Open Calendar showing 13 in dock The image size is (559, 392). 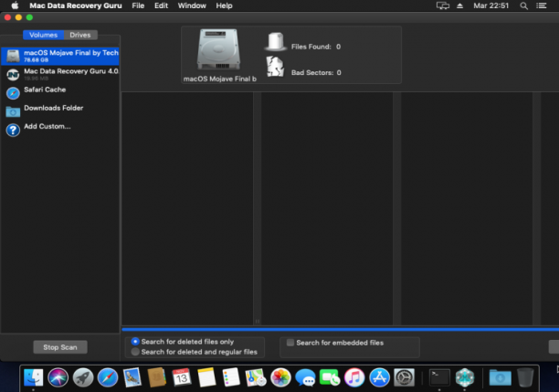pos(182,377)
